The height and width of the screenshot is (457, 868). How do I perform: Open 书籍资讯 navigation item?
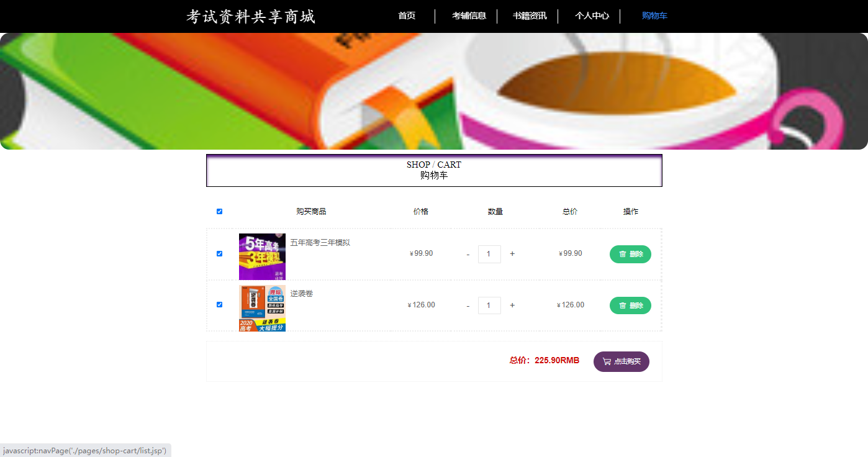point(530,16)
